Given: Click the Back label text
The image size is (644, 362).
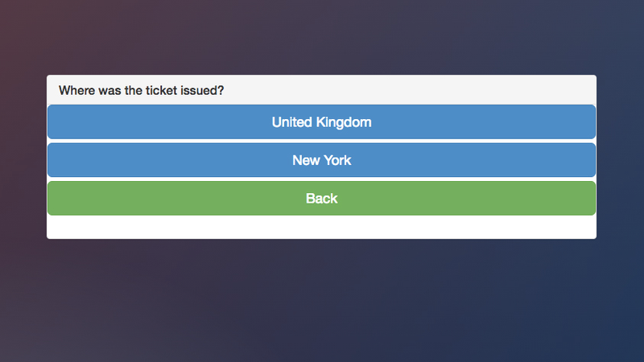Looking at the screenshot, I should point(321,199).
